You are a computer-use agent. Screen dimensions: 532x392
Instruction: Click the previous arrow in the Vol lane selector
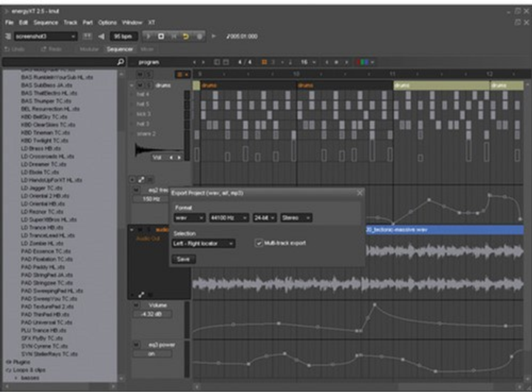[x=171, y=157]
